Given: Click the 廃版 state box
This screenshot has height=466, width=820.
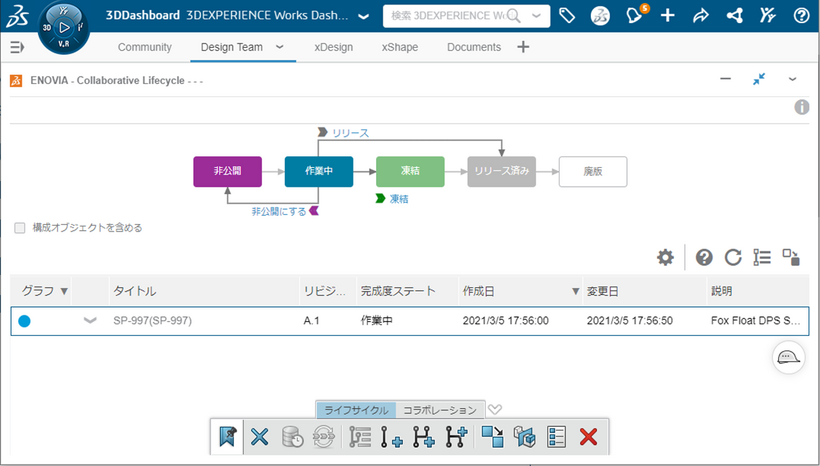Looking at the screenshot, I should pyautogui.click(x=593, y=172).
